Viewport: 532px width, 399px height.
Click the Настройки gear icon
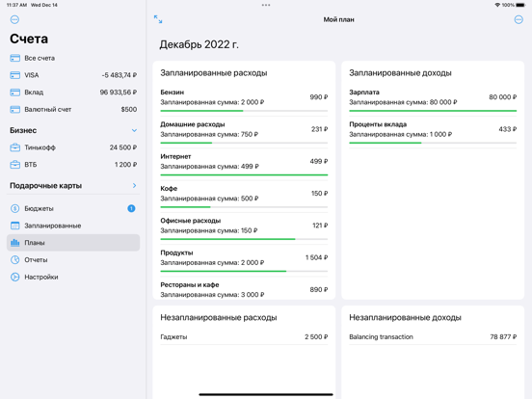14,277
